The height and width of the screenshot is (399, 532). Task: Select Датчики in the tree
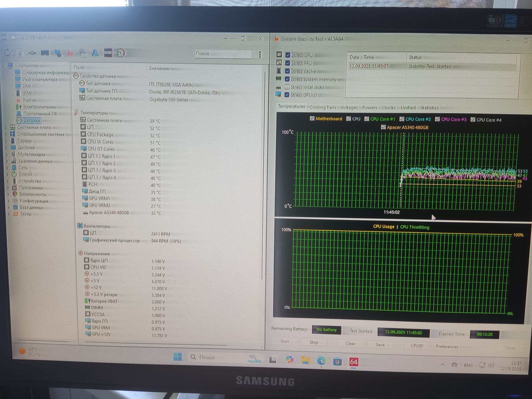coord(28,120)
